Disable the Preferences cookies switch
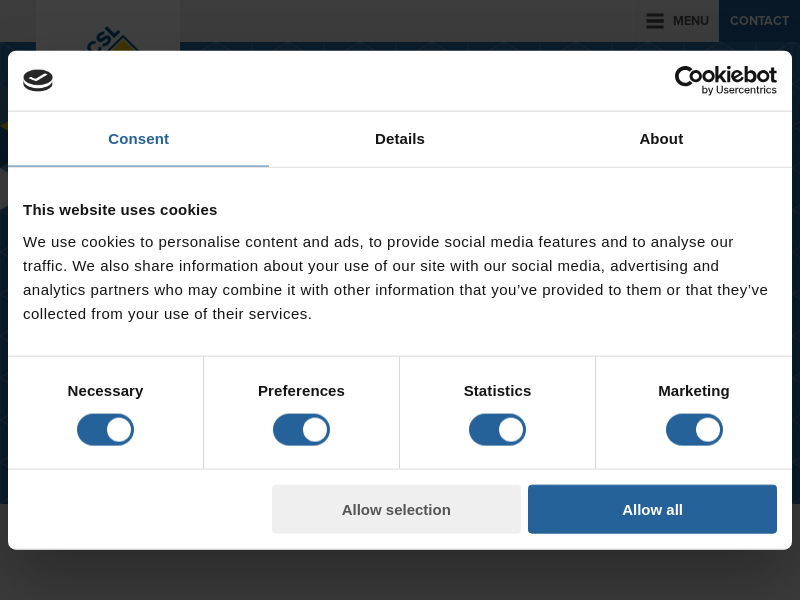The image size is (800, 600). coord(301,430)
